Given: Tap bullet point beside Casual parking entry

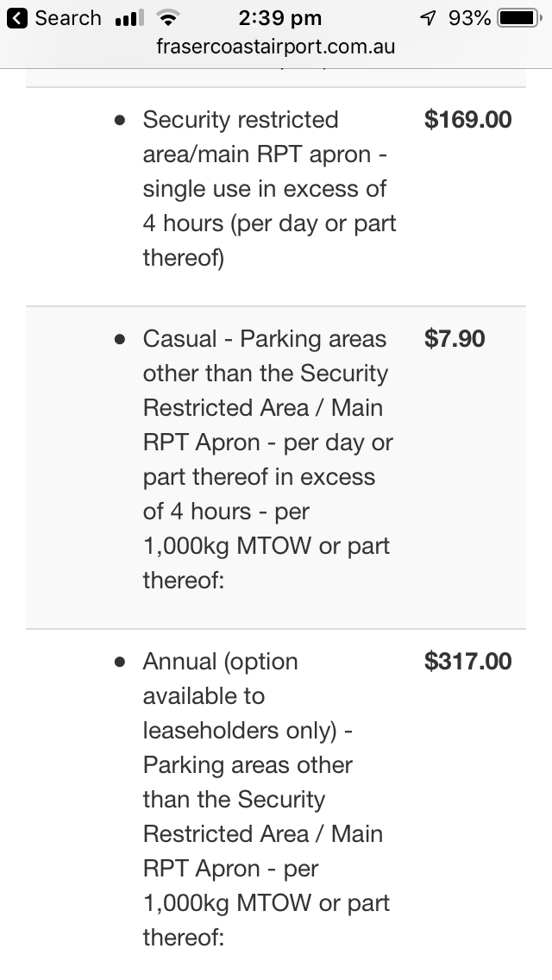Looking at the screenshot, I should point(120,339).
